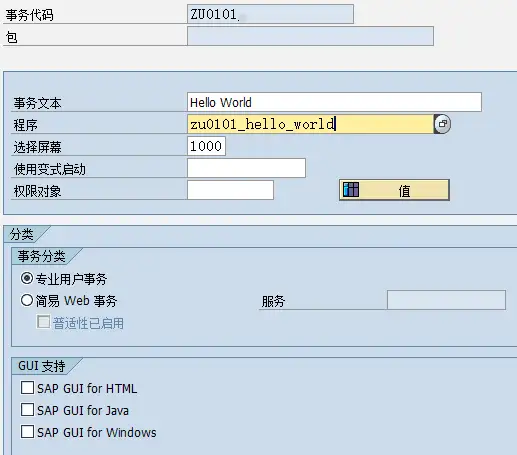Focus the 程序 field with zu0101_hello_world
The image size is (517, 455).
pyautogui.click(x=311, y=124)
